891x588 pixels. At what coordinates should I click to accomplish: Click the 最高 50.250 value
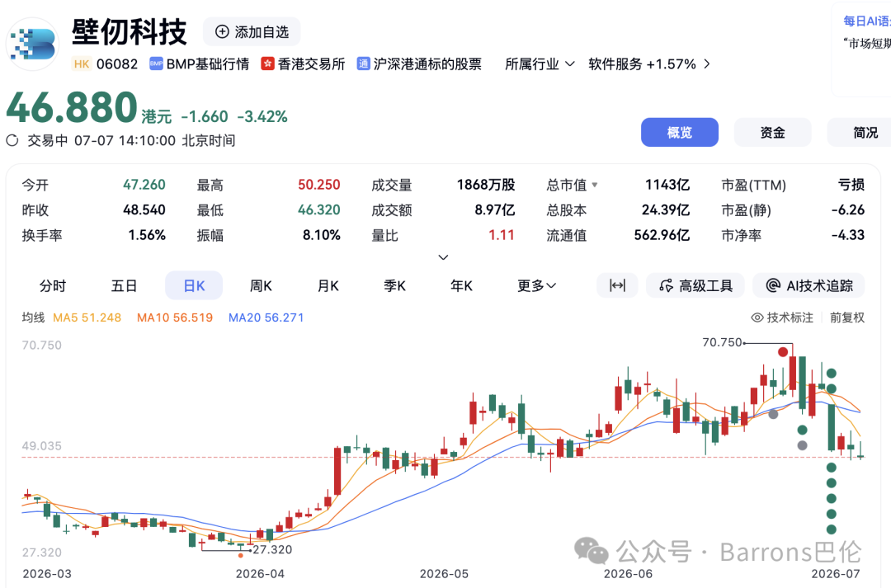[x=318, y=185]
